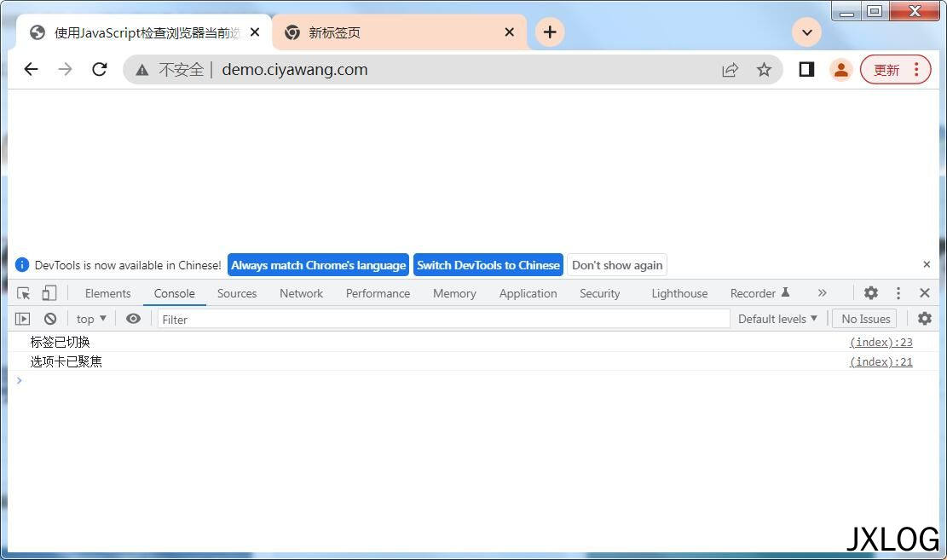Expand more DevTools tabs chevron

tap(822, 293)
